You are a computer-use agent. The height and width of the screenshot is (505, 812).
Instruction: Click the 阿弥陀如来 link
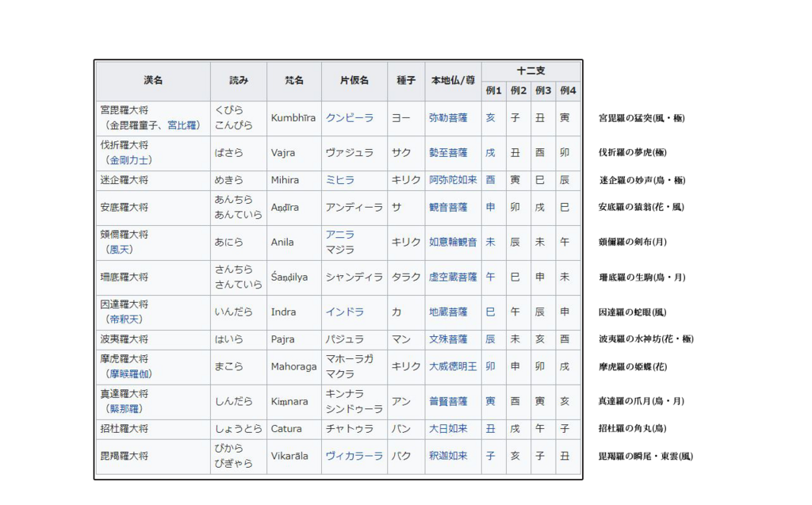[x=453, y=180]
